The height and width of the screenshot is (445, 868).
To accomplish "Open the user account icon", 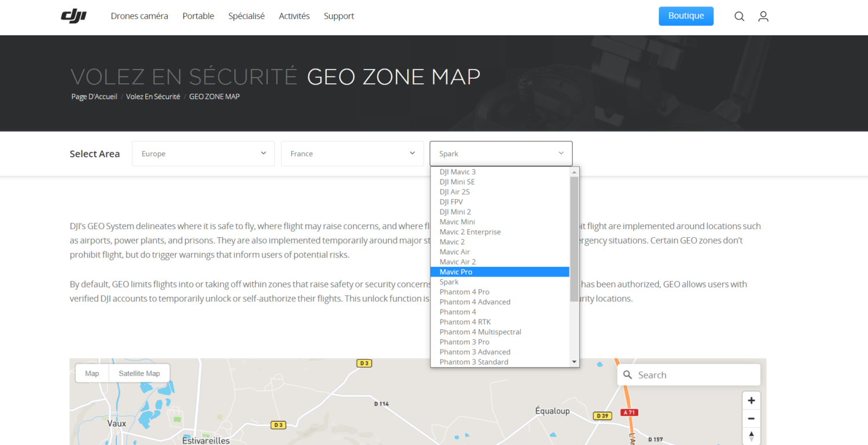I will click(x=763, y=16).
